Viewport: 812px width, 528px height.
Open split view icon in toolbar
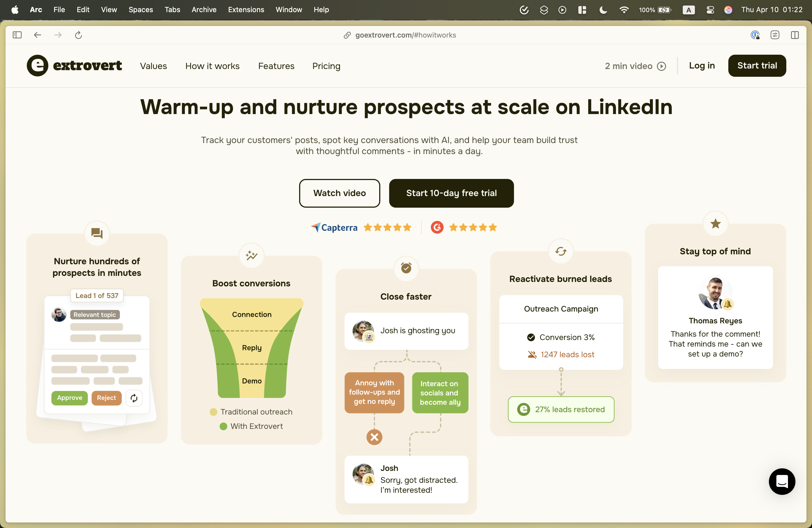click(x=795, y=35)
